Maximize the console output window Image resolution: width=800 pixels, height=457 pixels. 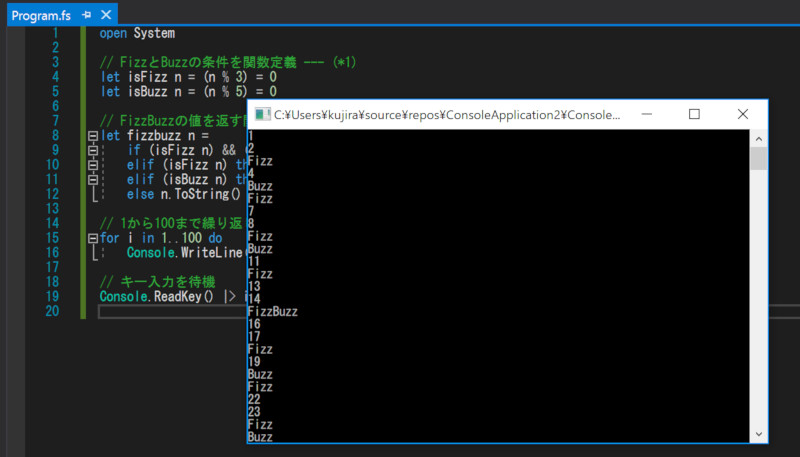click(694, 115)
